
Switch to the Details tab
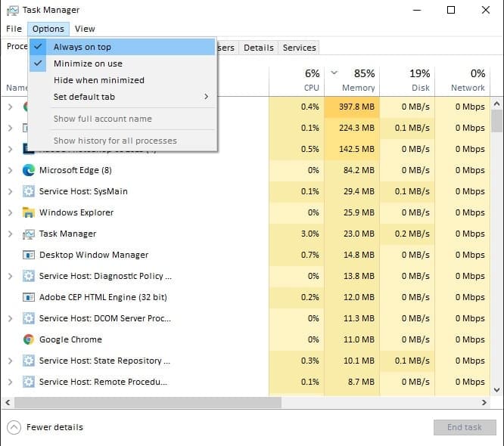pyautogui.click(x=258, y=48)
